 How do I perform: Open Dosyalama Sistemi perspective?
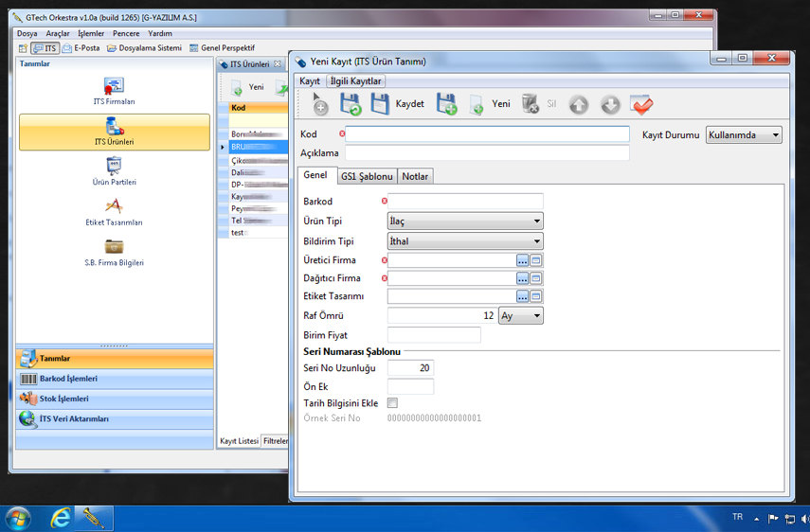(145, 48)
